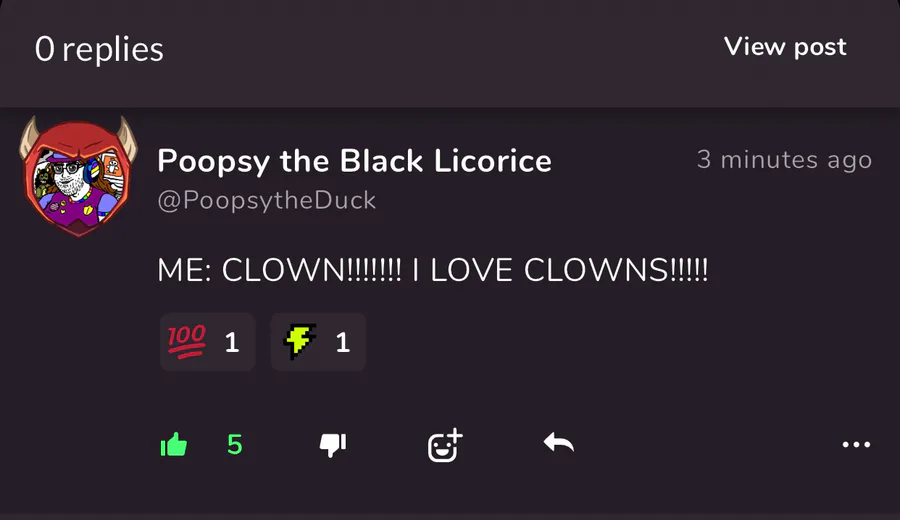
Task: Click the Poopsy the Black Licorice username
Action: [x=354, y=161]
